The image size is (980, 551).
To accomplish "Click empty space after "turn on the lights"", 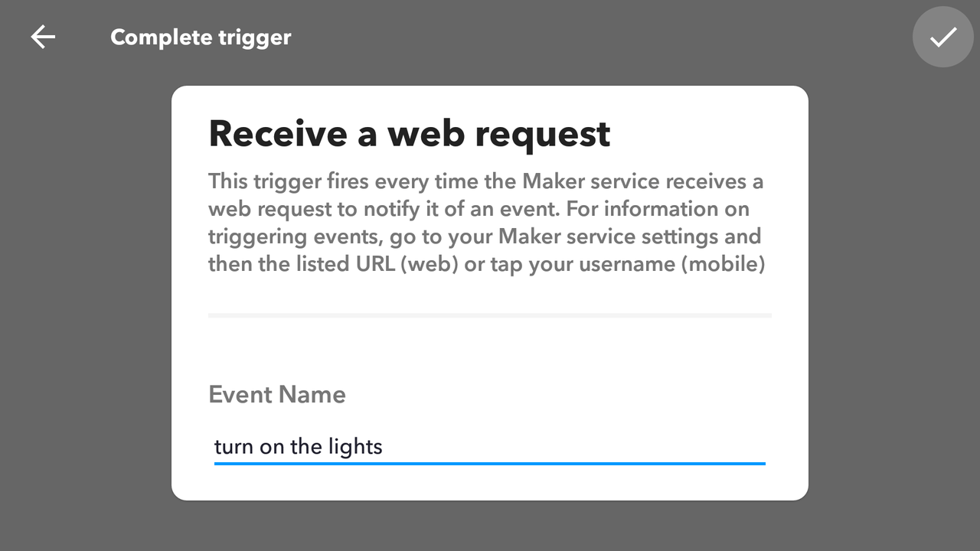I will click(574, 447).
